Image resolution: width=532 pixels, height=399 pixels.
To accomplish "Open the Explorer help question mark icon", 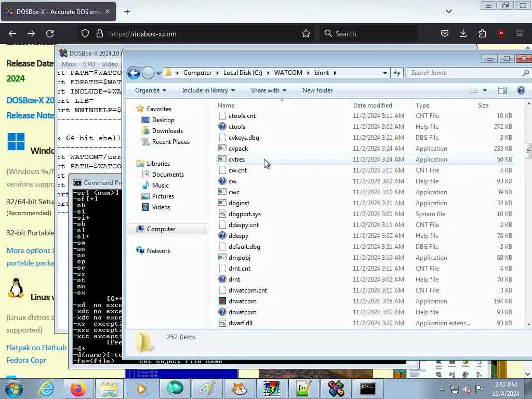I will [521, 90].
